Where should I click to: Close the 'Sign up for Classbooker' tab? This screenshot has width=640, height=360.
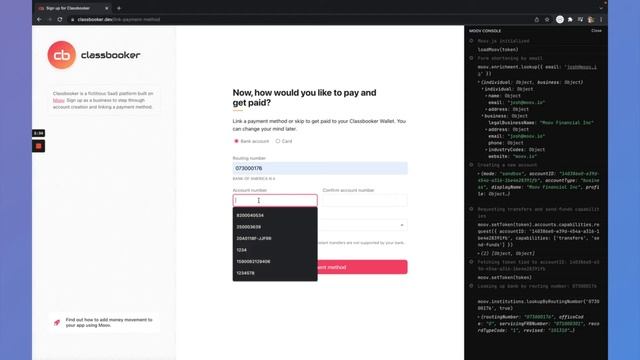pyautogui.click(x=107, y=8)
